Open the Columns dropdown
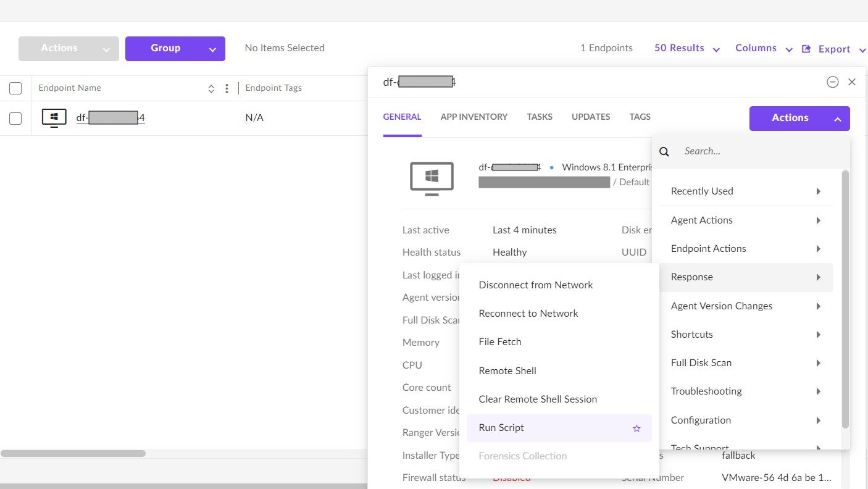The width and height of the screenshot is (868, 489). pyautogui.click(x=763, y=48)
